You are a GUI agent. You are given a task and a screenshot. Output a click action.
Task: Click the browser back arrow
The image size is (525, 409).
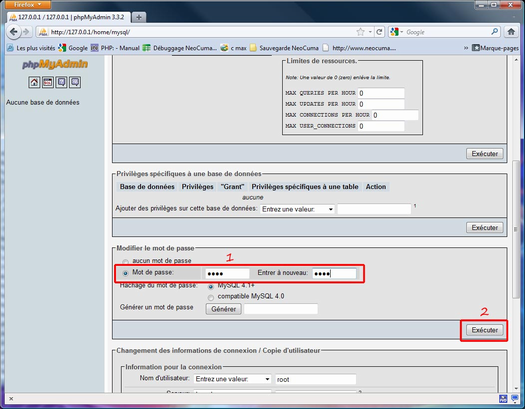[13, 32]
